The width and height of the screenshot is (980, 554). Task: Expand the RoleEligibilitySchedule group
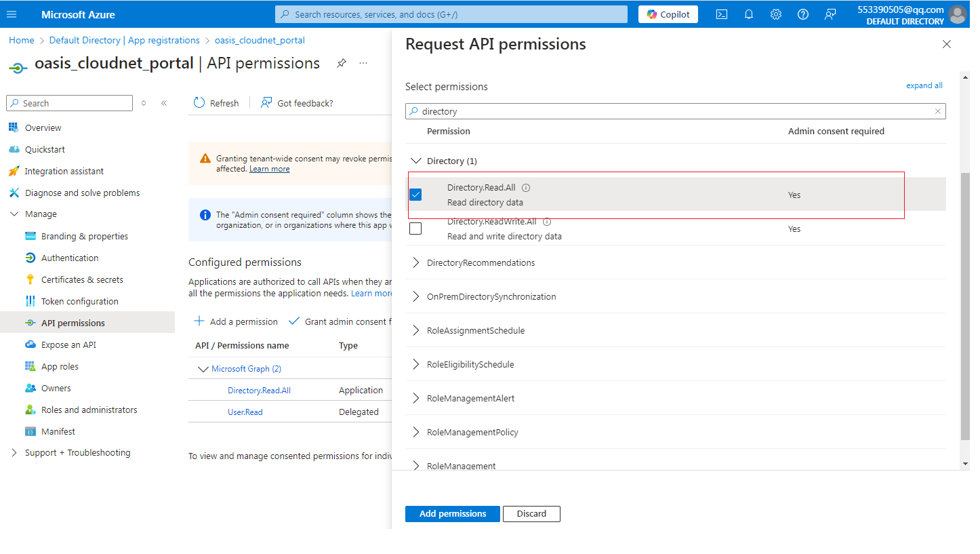click(x=416, y=364)
